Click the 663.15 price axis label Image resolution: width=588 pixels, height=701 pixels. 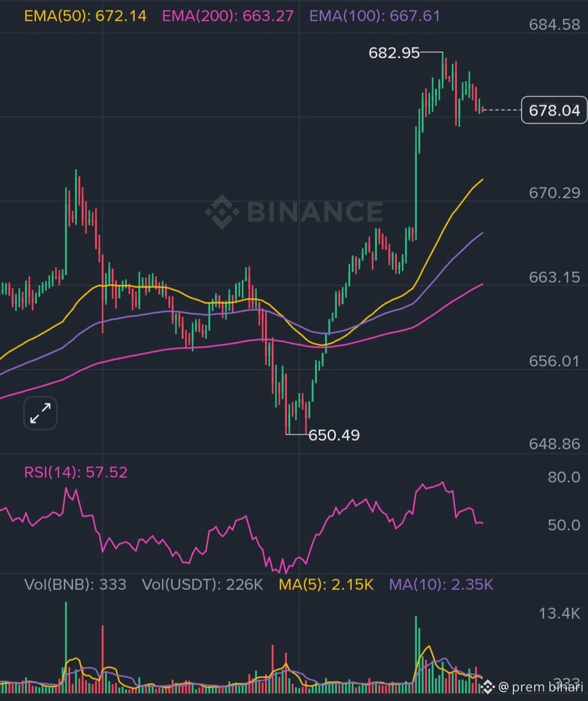point(554,277)
